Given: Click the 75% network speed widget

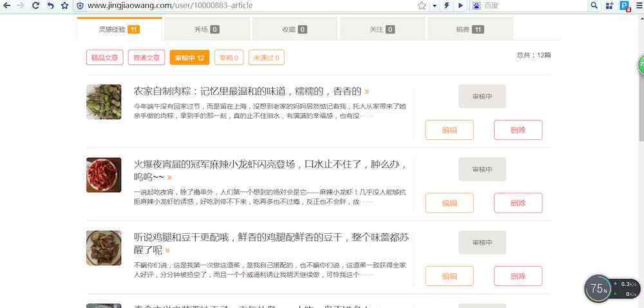Looking at the screenshot, I should (x=613, y=289).
